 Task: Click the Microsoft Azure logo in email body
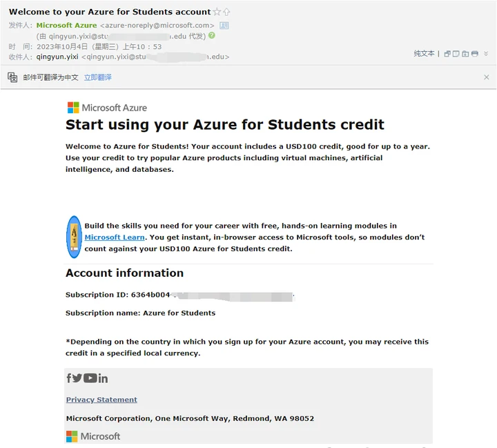coord(107,108)
